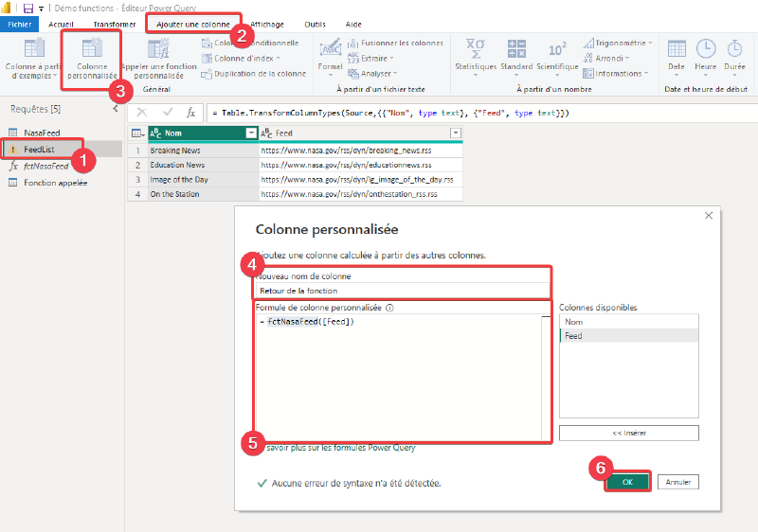Image resolution: width=758 pixels, height=532 pixels.
Task: Click the OK button
Action: 627,482
